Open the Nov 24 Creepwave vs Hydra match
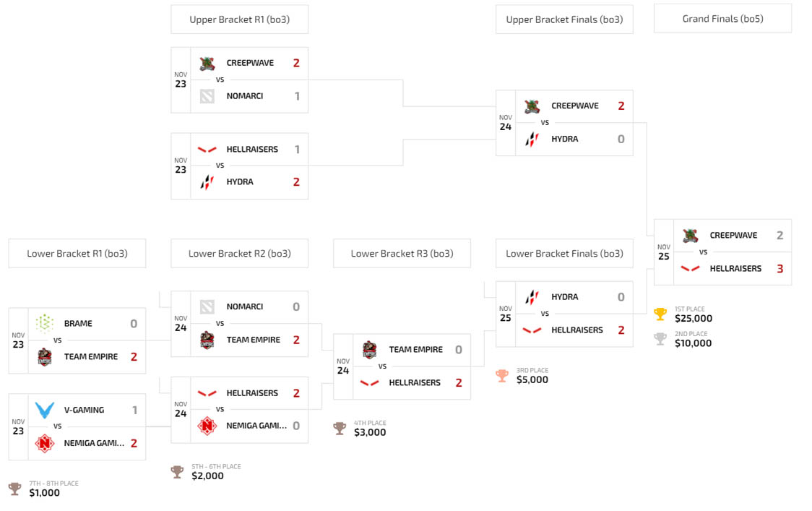This screenshot has height=511, width=812. pos(564,123)
